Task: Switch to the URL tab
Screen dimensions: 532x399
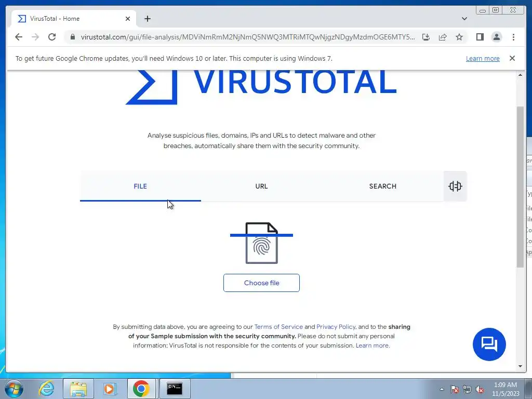Action: point(262,187)
